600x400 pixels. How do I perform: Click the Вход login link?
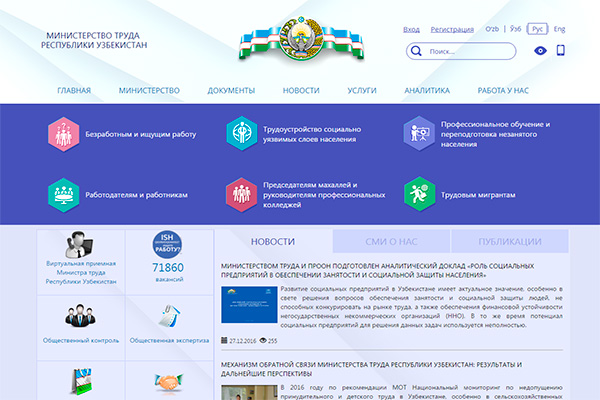411,29
